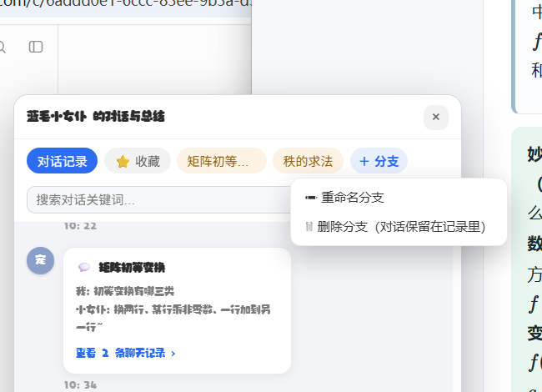This screenshot has width=542, height=392.
Task: Click the 小女仆: reply text in the card
Action: point(173,318)
